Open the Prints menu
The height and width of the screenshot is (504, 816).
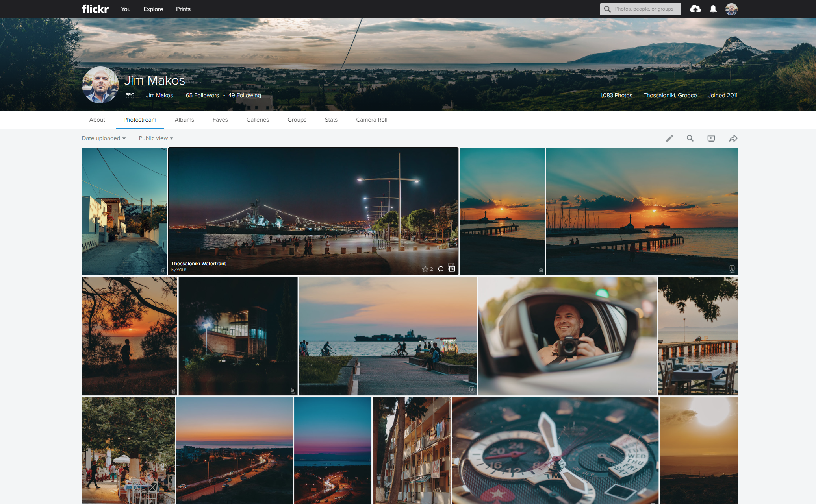tap(183, 9)
